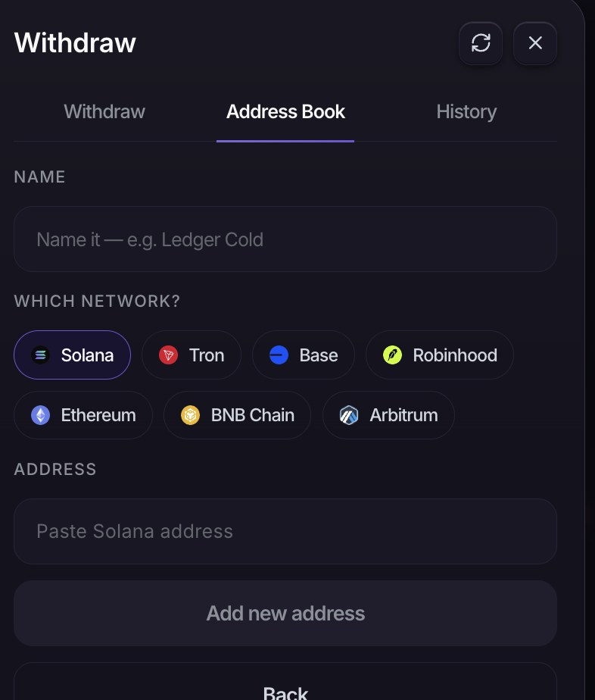This screenshot has width=595, height=700.
Task: Close the Withdraw panel with X icon
Action: point(534,43)
